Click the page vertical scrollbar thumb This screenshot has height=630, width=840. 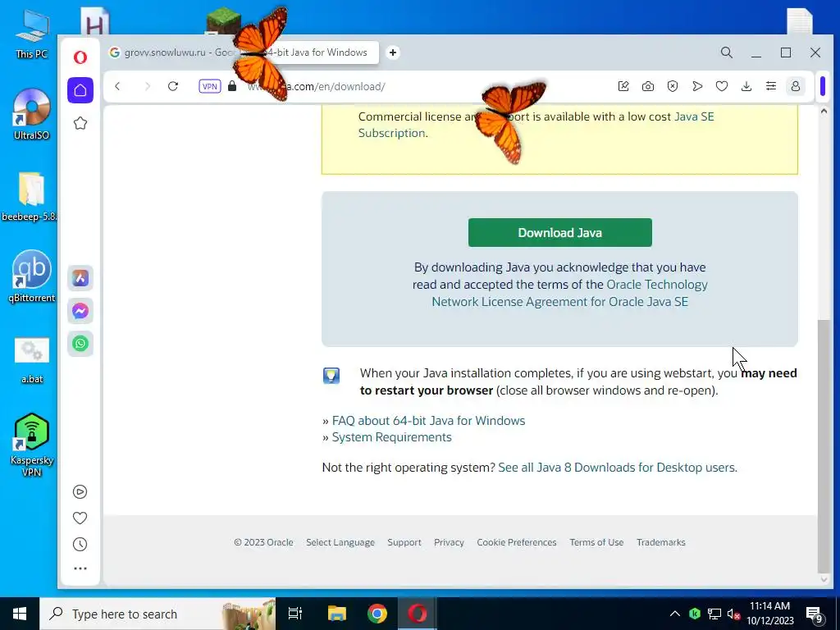(x=824, y=445)
